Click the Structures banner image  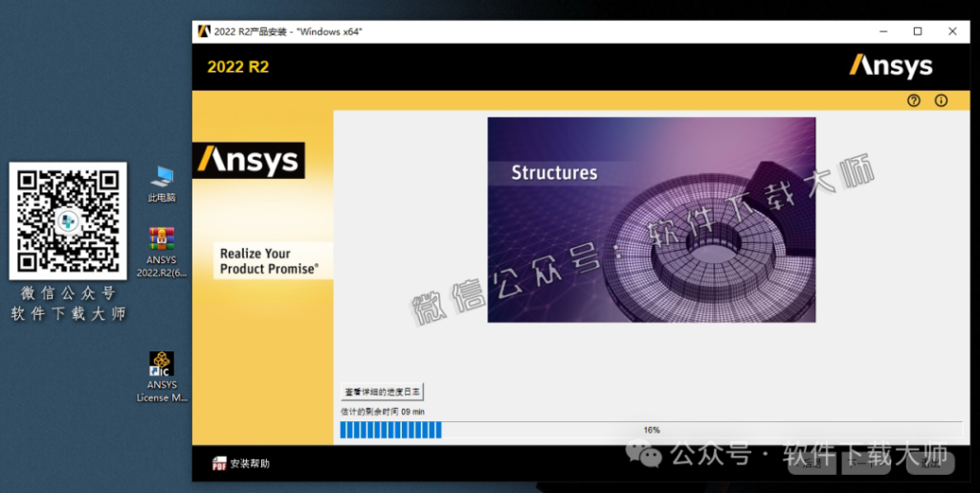pos(651,219)
